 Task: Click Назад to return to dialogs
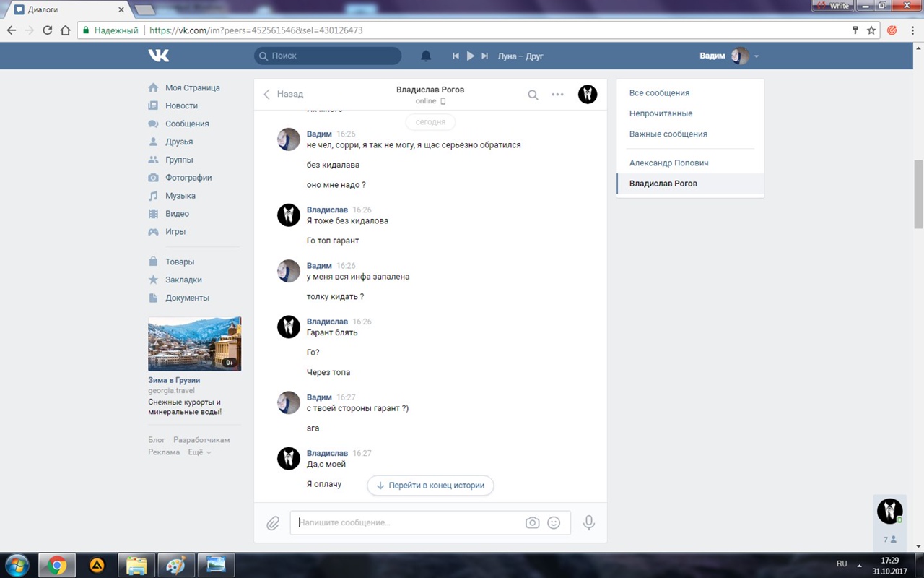pyautogui.click(x=283, y=94)
